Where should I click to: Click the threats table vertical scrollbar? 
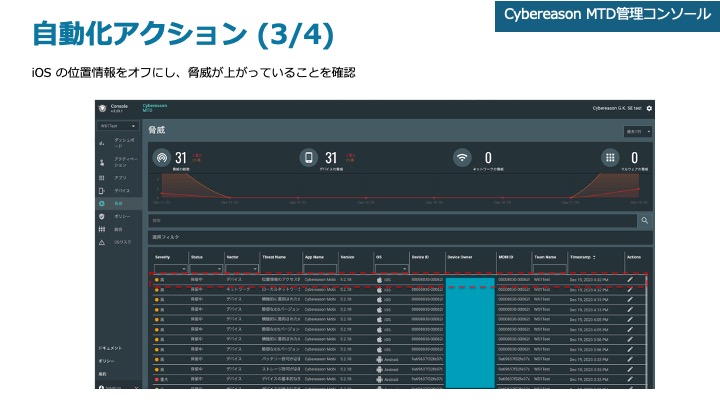coord(647,331)
